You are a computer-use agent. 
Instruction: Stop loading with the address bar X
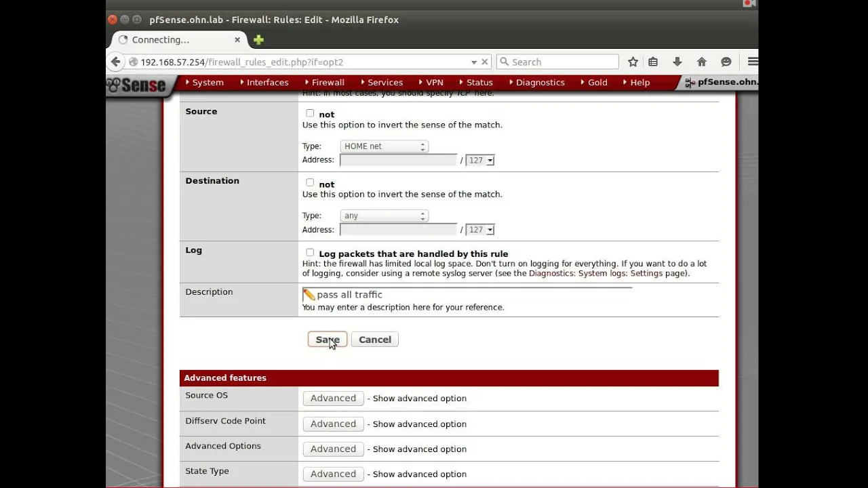(x=485, y=62)
